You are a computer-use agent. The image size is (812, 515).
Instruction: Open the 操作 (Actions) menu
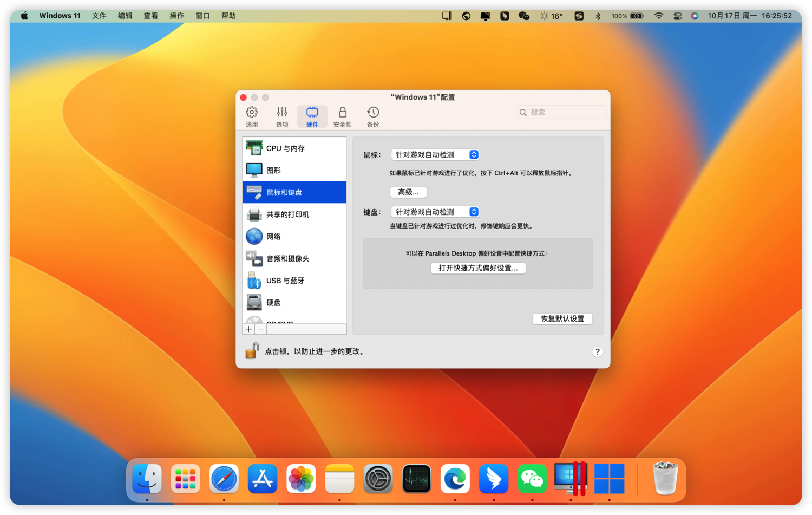(176, 16)
